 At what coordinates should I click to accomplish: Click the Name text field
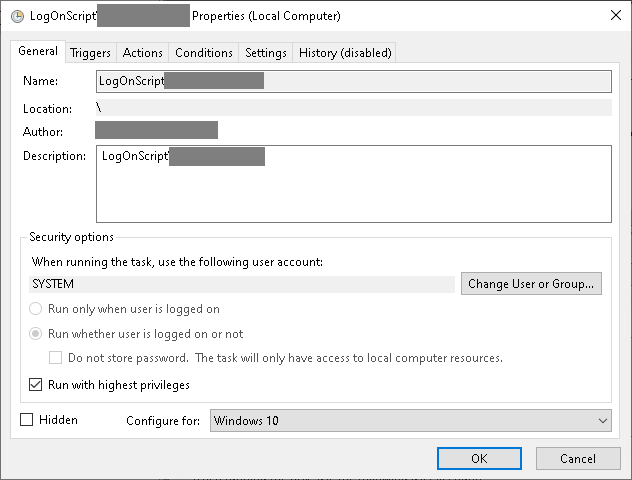click(x=353, y=81)
